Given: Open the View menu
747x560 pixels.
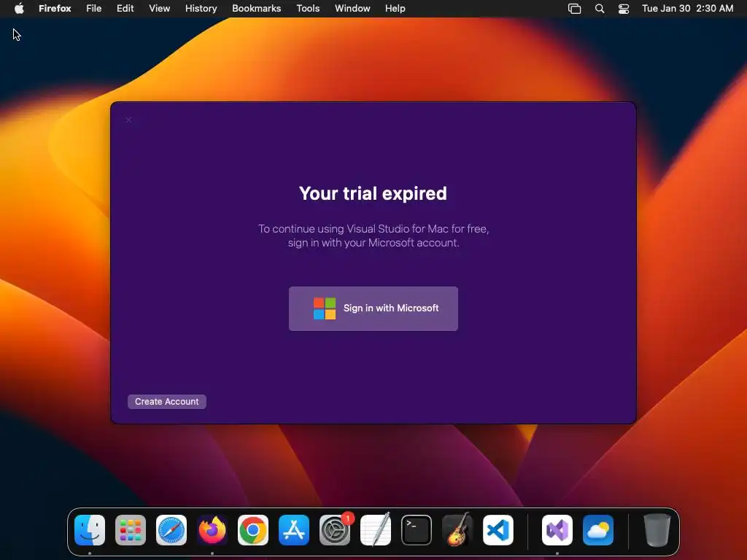Looking at the screenshot, I should tap(160, 9).
